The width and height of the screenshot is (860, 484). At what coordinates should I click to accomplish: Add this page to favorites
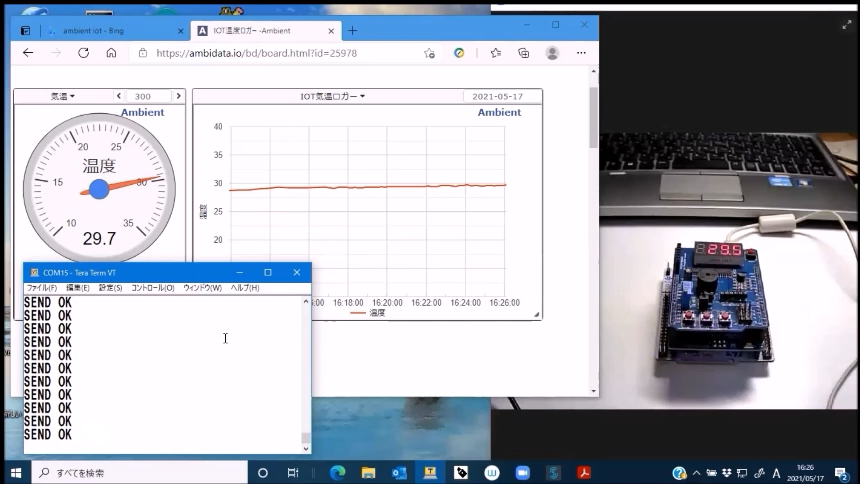(x=429, y=53)
